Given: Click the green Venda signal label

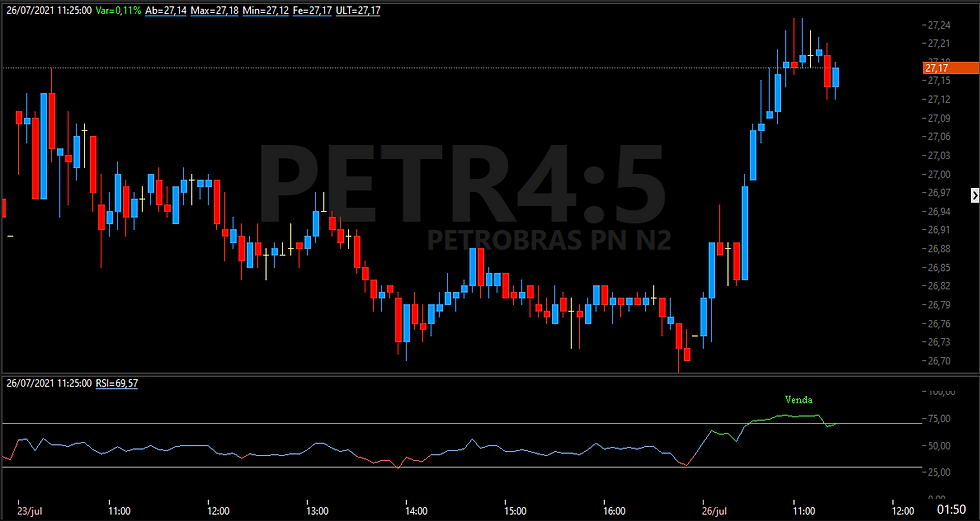Looking at the screenshot, I should point(799,399).
